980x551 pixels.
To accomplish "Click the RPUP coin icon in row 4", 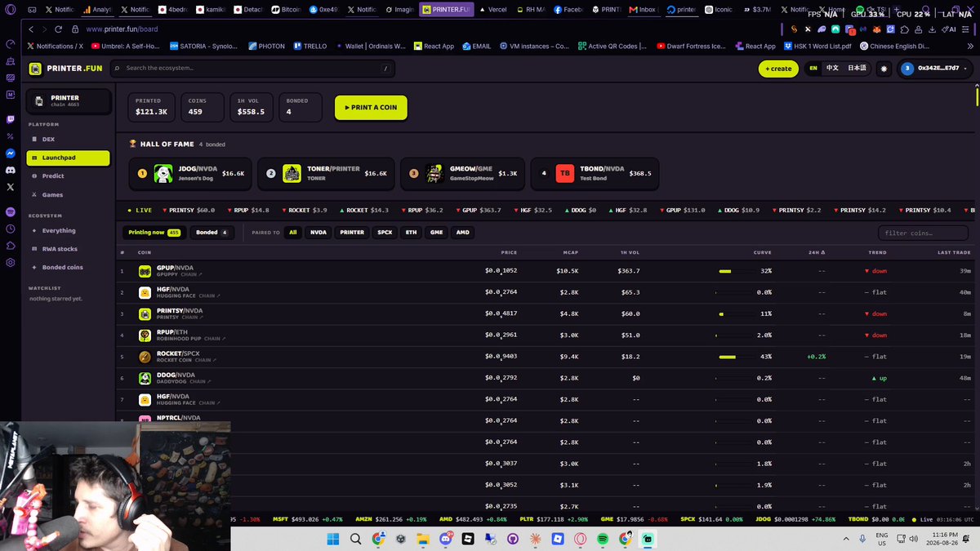I will pos(145,335).
